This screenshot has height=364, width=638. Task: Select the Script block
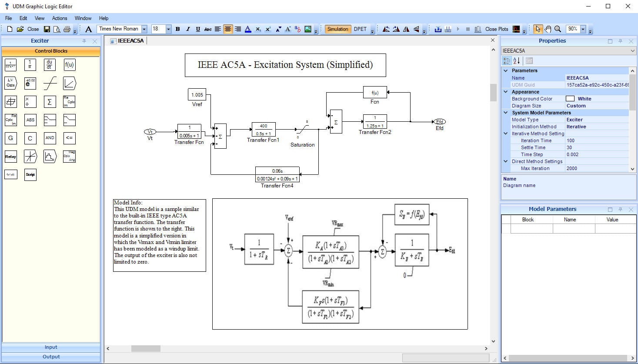[30, 175]
